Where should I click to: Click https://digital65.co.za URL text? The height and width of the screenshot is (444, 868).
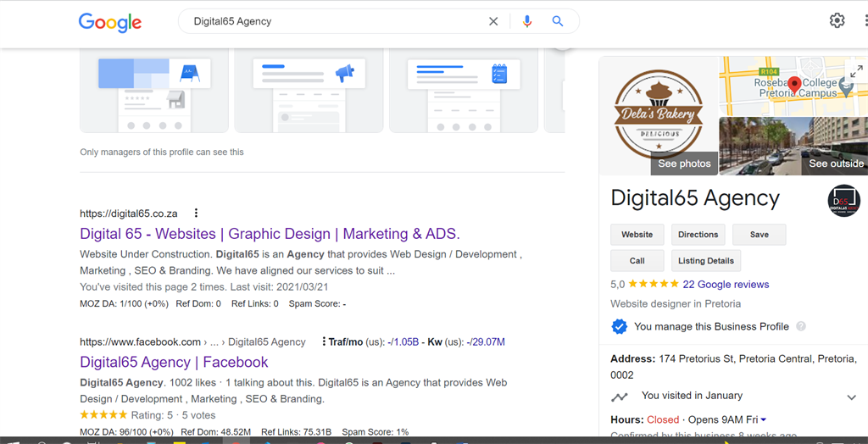click(129, 214)
